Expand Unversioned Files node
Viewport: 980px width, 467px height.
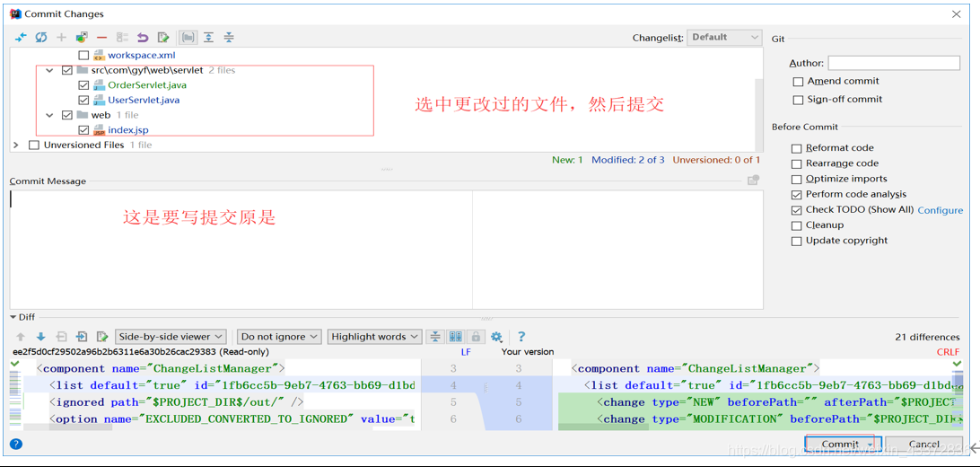[16, 145]
